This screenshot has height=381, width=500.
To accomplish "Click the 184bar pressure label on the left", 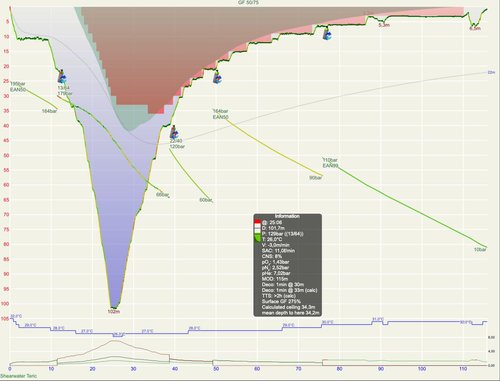I will pos(49,111).
